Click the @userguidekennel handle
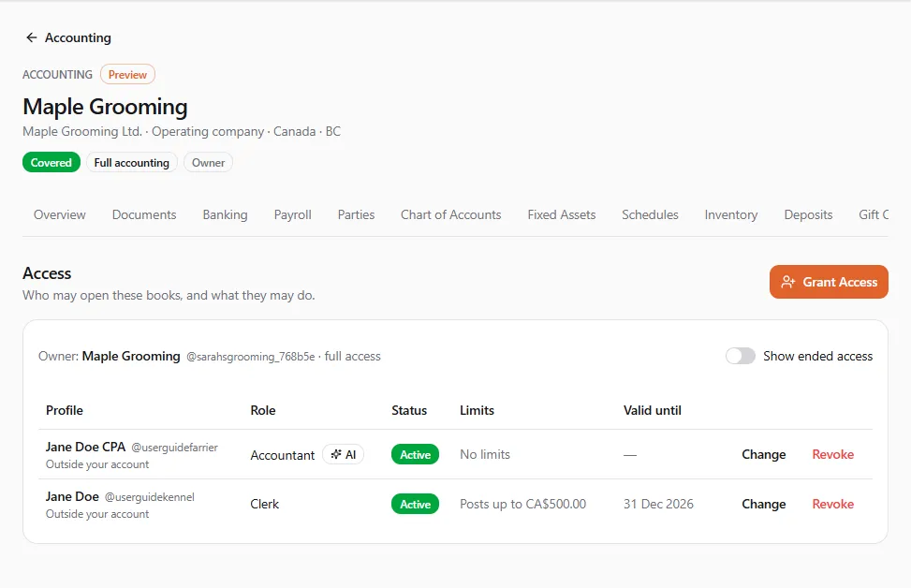Image resolution: width=911 pixels, height=588 pixels. 150,497
